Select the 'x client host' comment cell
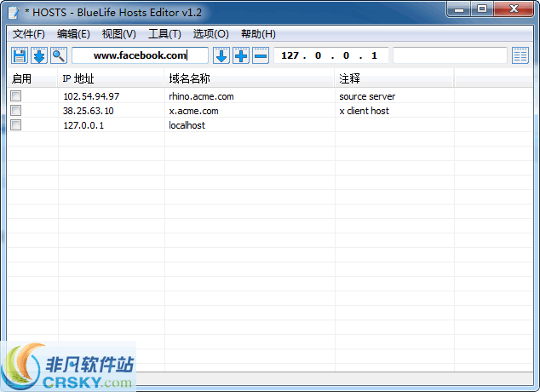The width and height of the screenshot is (540, 392). (364, 111)
